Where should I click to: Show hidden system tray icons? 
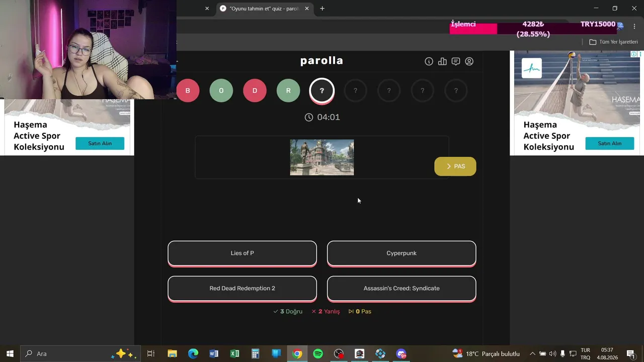coord(532,353)
